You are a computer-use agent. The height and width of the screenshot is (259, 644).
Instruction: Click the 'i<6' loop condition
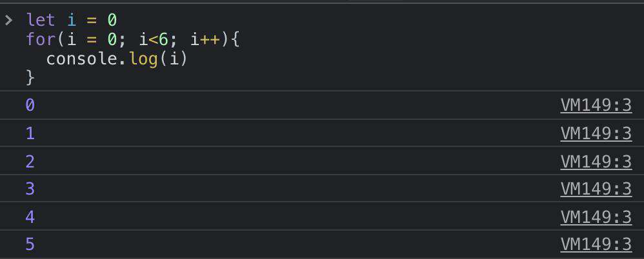(x=154, y=40)
